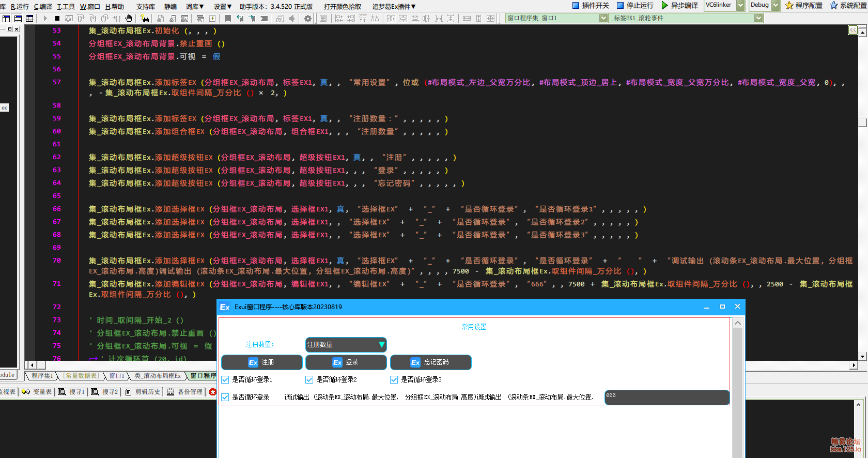The width and height of the screenshot is (868, 458).
Task: Open the VC6linker dropdown
Action: coord(740,6)
